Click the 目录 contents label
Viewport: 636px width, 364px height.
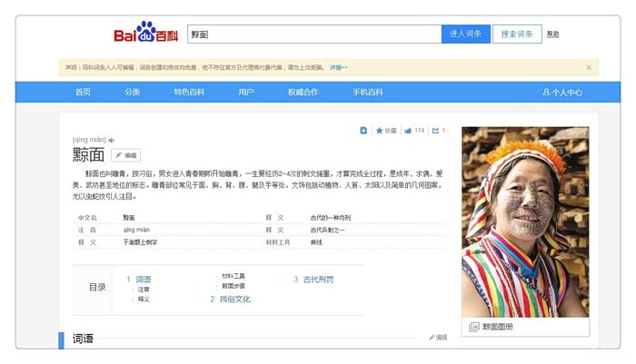click(97, 288)
